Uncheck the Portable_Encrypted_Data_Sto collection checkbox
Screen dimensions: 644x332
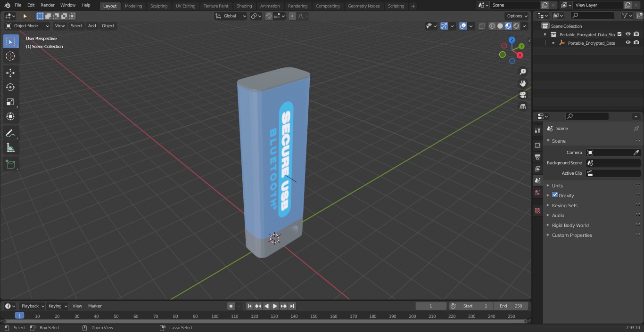coord(619,34)
